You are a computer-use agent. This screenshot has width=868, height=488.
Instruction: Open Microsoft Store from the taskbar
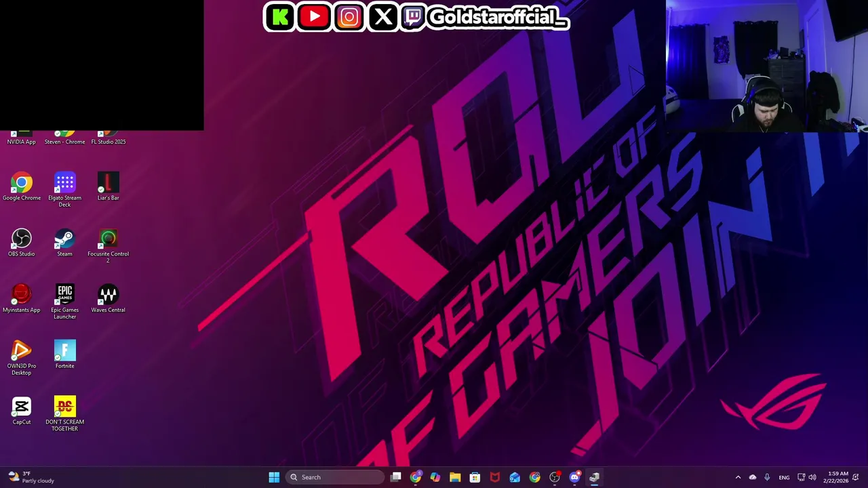[x=475, y=477]
